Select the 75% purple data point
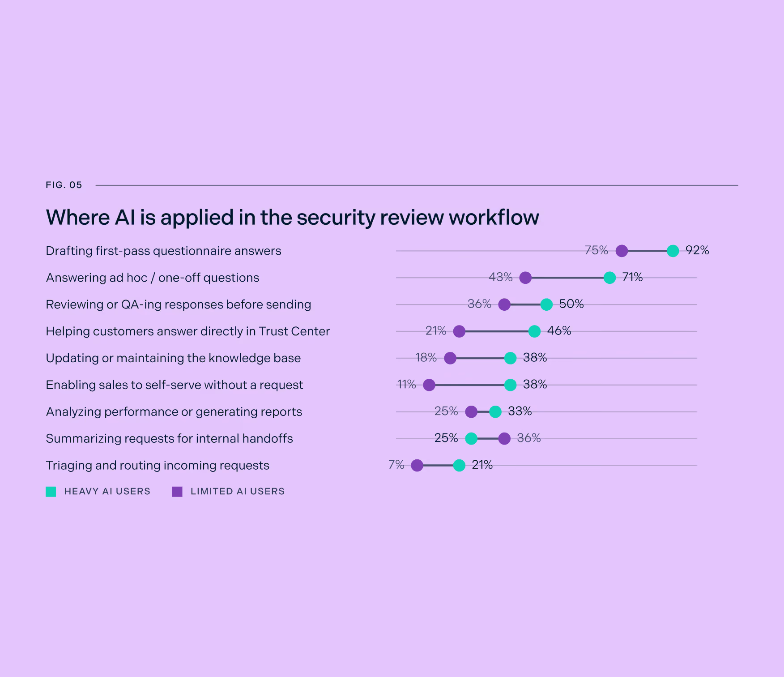The image size is (784, 677). click(622, 251)
